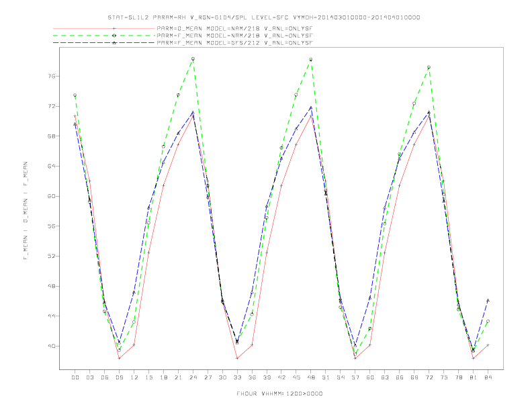The width and height of the screenshot is (532, 411).
Task: Click the x-axis tick label 57
Action: [x=355, y=377]
